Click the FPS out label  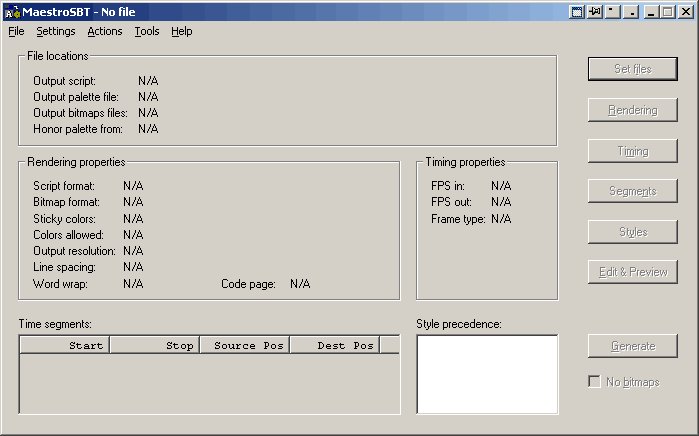pos(451,202)
